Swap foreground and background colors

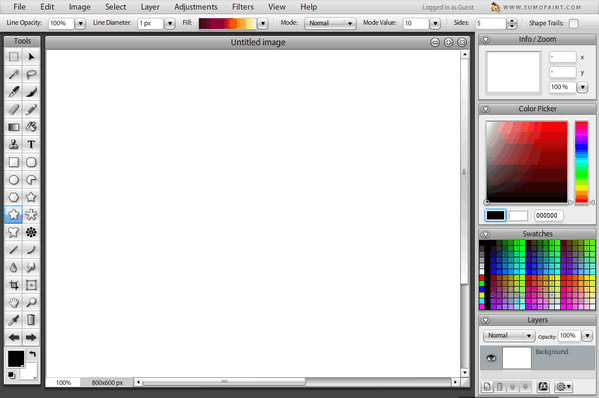pyautogui.click(x=33, y=354)
